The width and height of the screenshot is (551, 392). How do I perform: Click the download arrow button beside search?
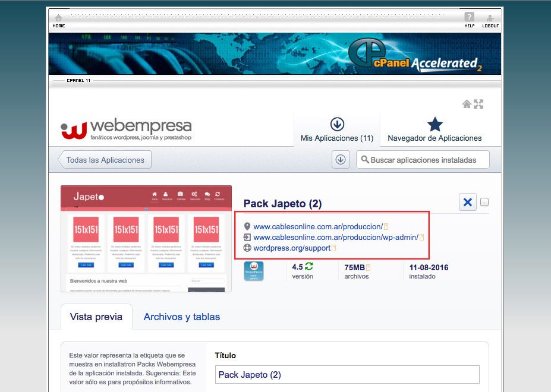pyautogui.click(x=341, y=159)
